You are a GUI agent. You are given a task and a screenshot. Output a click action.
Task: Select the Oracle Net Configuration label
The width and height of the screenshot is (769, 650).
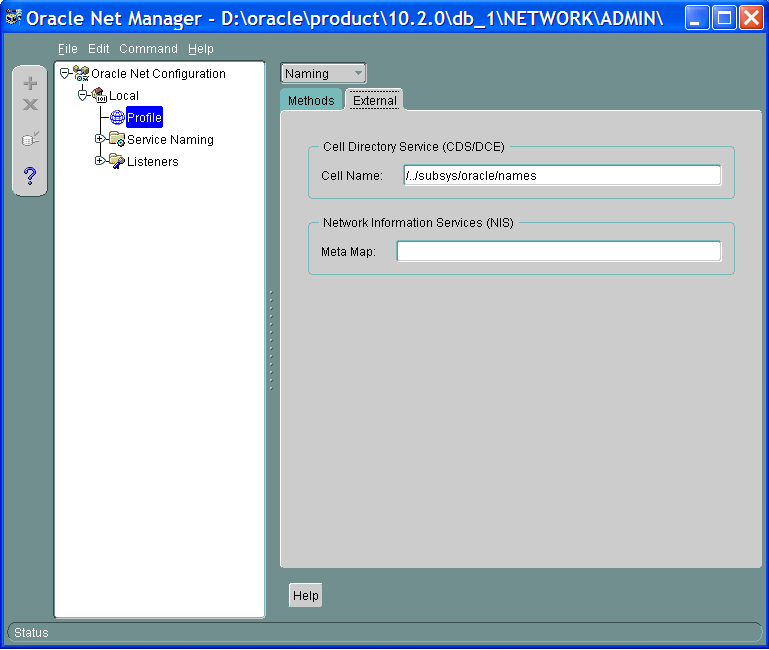pos(158,74)
